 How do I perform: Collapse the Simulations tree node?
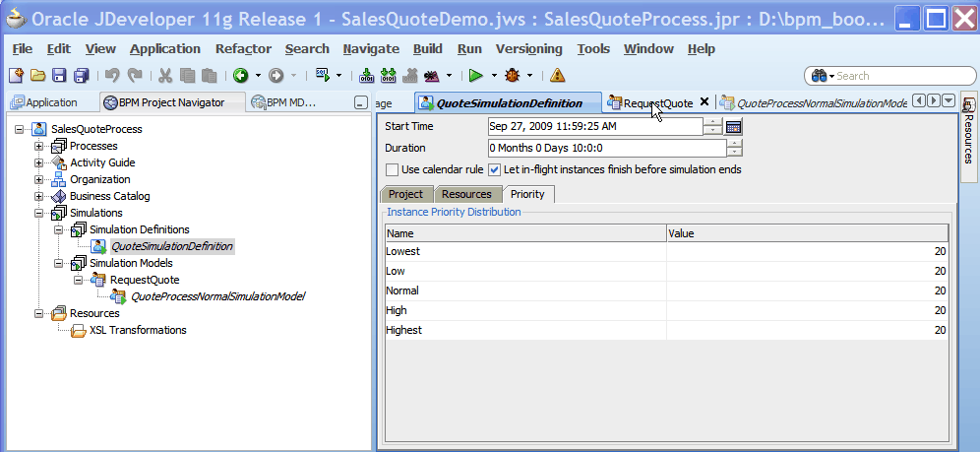(x=38, y=213)
